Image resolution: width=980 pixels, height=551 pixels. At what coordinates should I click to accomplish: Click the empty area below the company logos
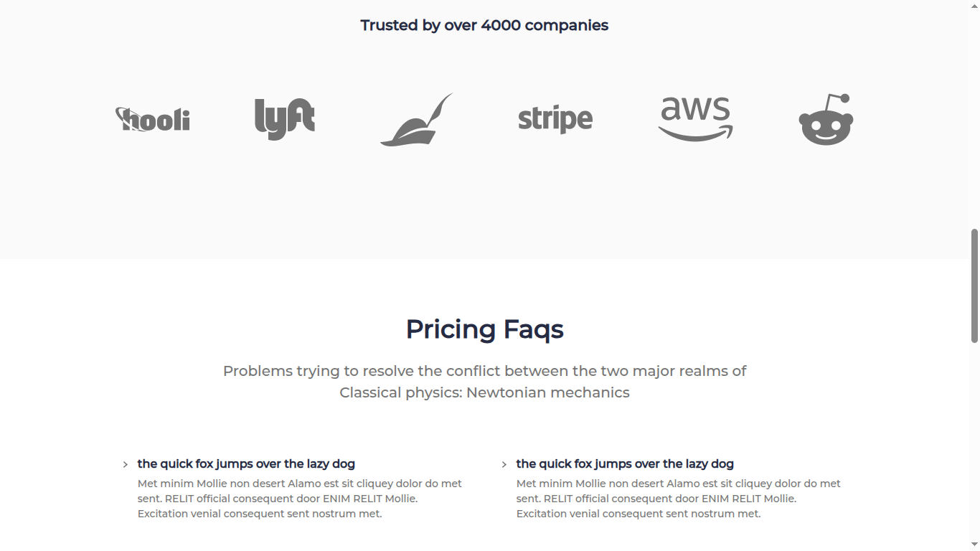click(484, 208)
